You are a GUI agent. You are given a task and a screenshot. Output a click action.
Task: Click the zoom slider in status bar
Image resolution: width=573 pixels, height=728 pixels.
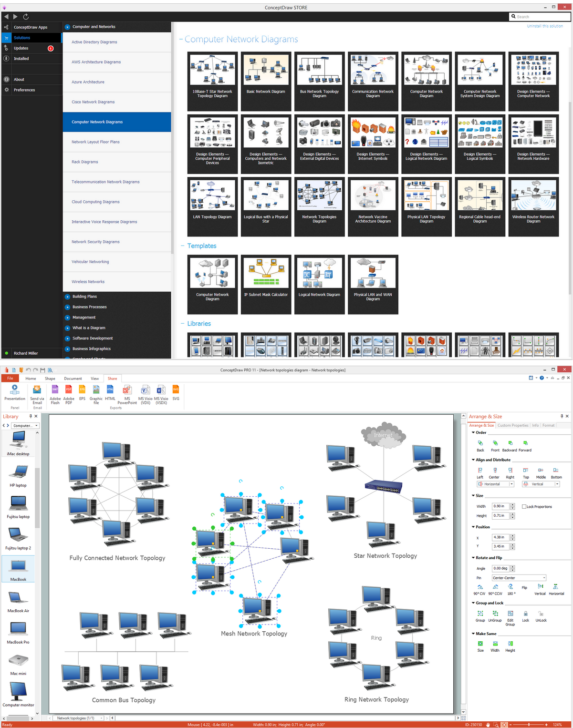pos(528,725)
